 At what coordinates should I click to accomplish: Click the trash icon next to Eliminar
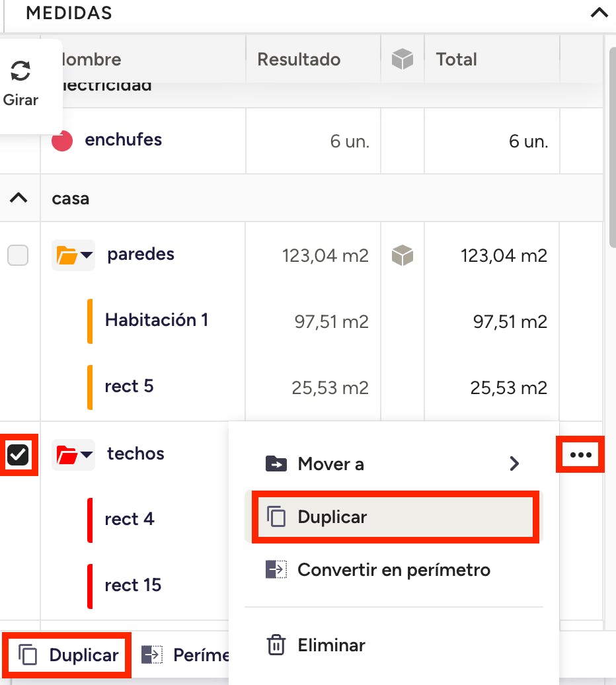tap(276, 645)
